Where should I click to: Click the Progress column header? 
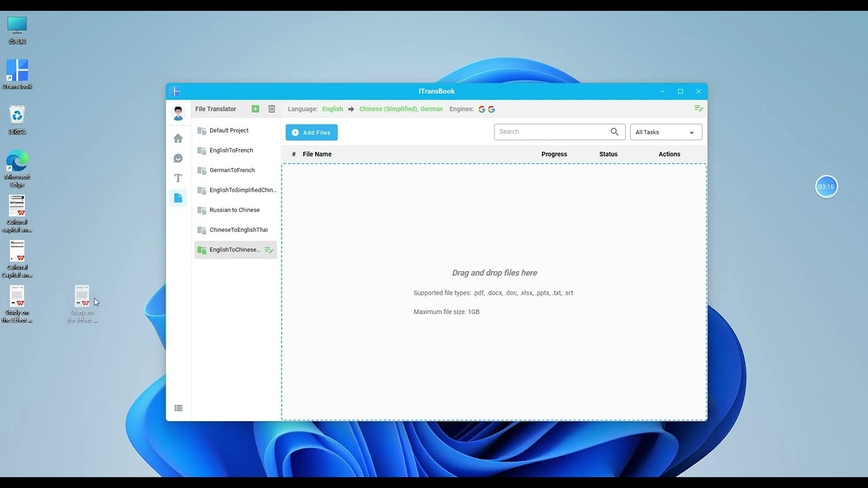[x=554, y=155]
